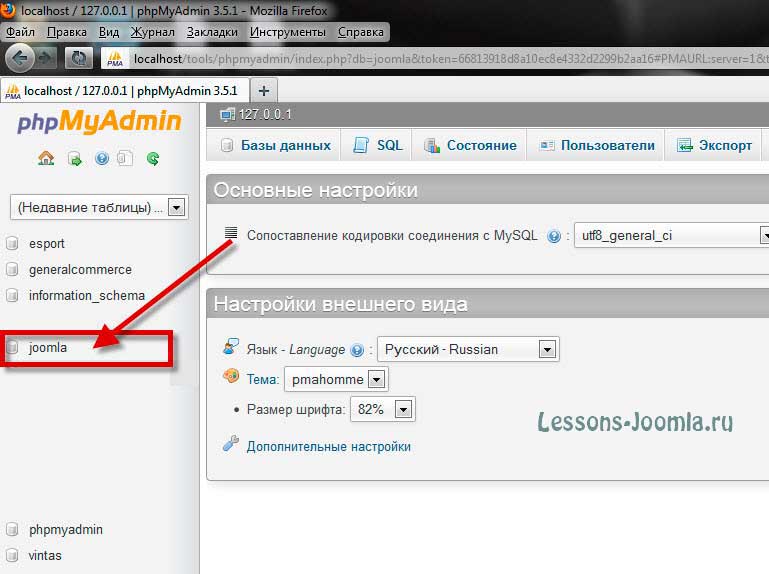Open the information_schema database
769x574 pixels.
point(87,296)
